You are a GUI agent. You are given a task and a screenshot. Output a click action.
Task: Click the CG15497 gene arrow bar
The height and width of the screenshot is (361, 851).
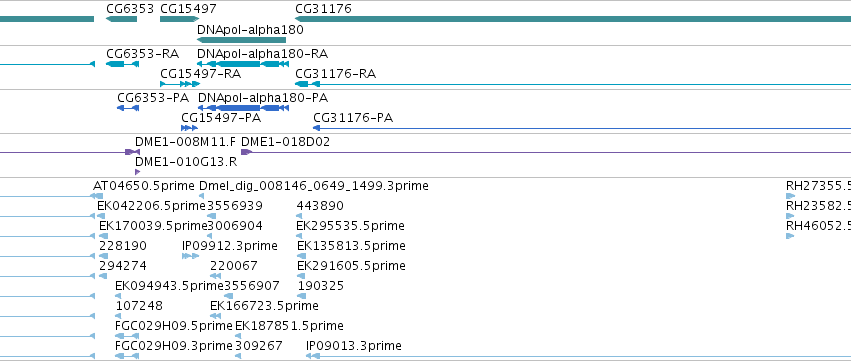point(180,19)
